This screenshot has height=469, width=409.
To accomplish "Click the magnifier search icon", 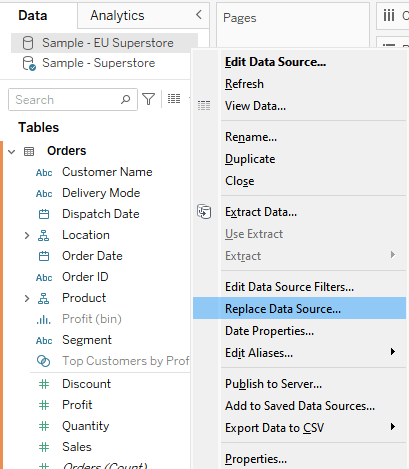I will click(x=125, y=99).
